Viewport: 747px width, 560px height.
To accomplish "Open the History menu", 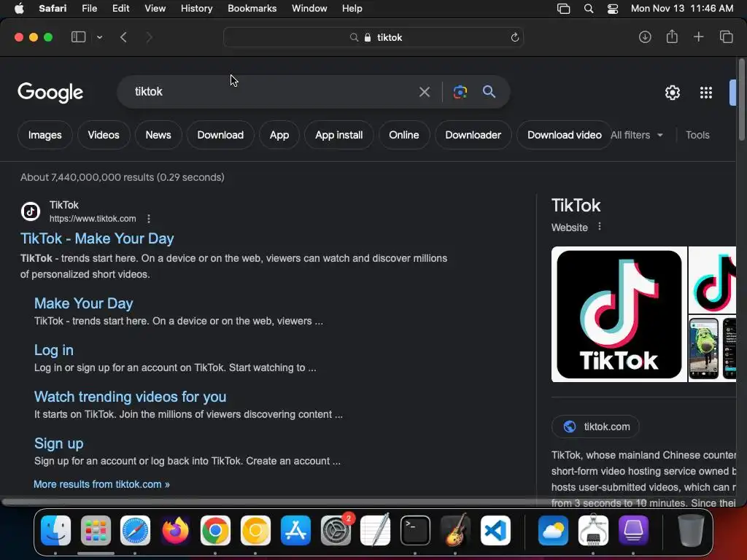I will coord(196,9).
